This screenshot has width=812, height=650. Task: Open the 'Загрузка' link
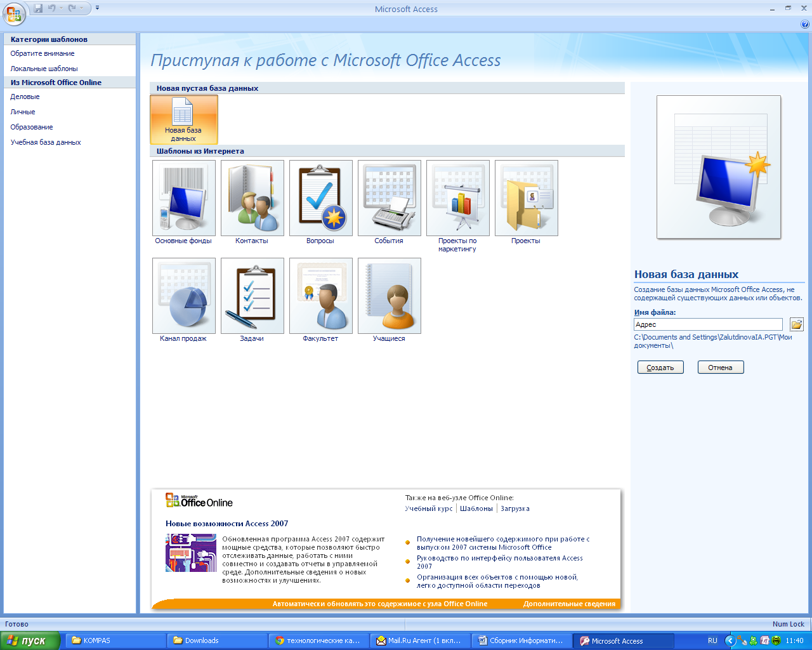(x=515, y=508)
